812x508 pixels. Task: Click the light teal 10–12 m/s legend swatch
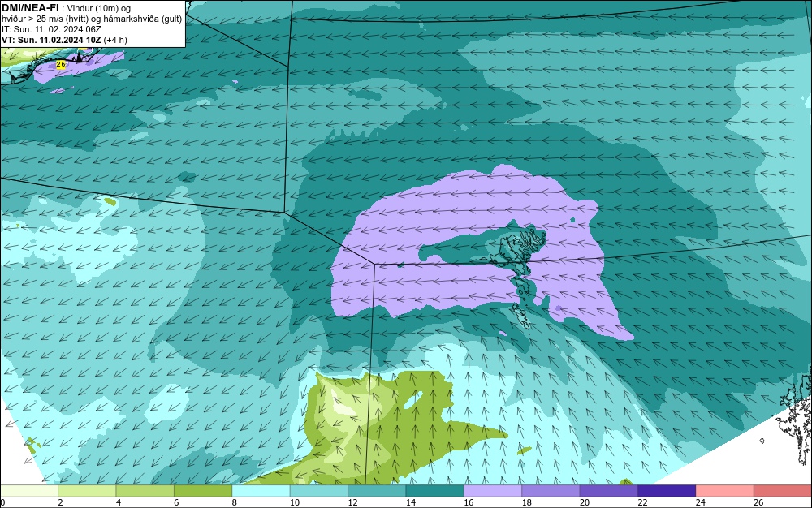(x=319, y=491)
